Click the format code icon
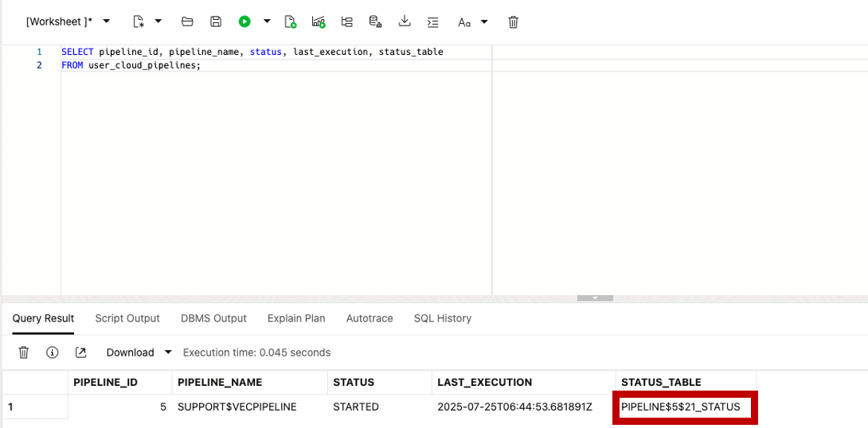Screen dimensions: 868x428 tap(433, 22)
